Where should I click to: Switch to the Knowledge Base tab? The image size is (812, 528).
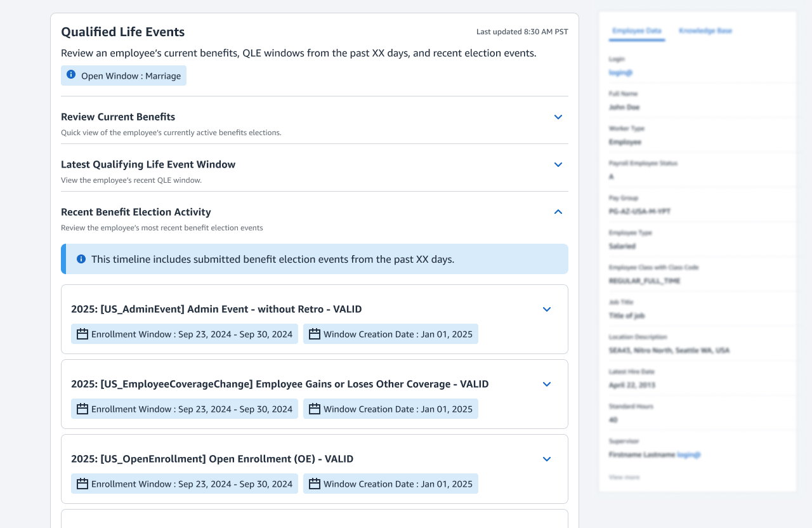click(x=705, y=30)
